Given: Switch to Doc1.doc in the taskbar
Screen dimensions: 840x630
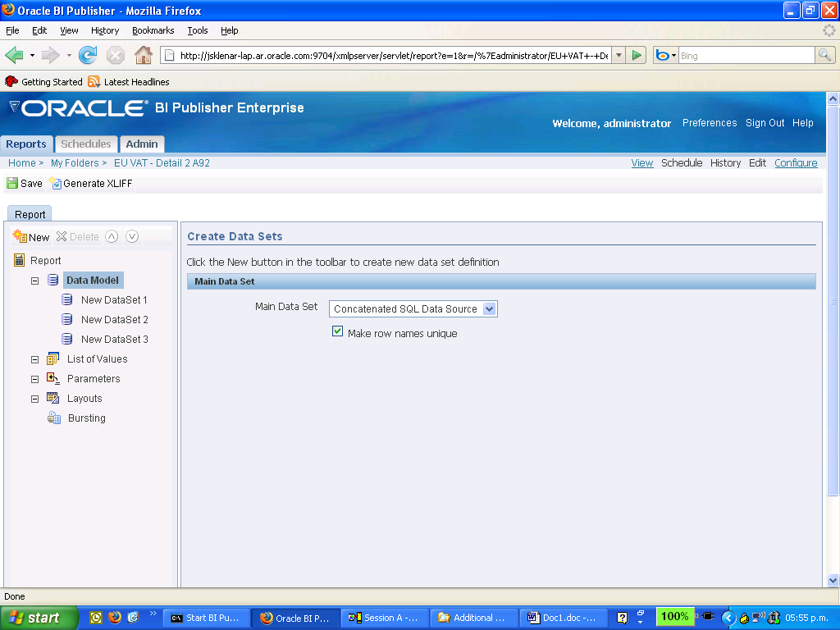Looking at the screenshot, I should tap(563, 618).
